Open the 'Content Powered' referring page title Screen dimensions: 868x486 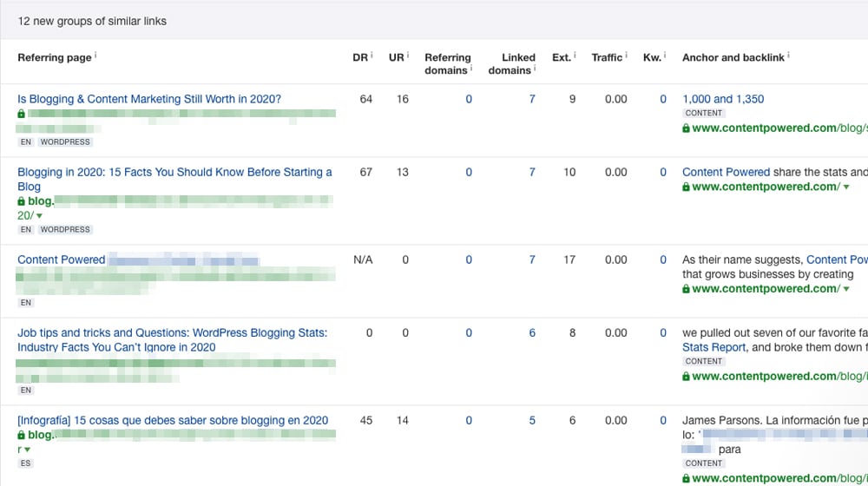61,259
